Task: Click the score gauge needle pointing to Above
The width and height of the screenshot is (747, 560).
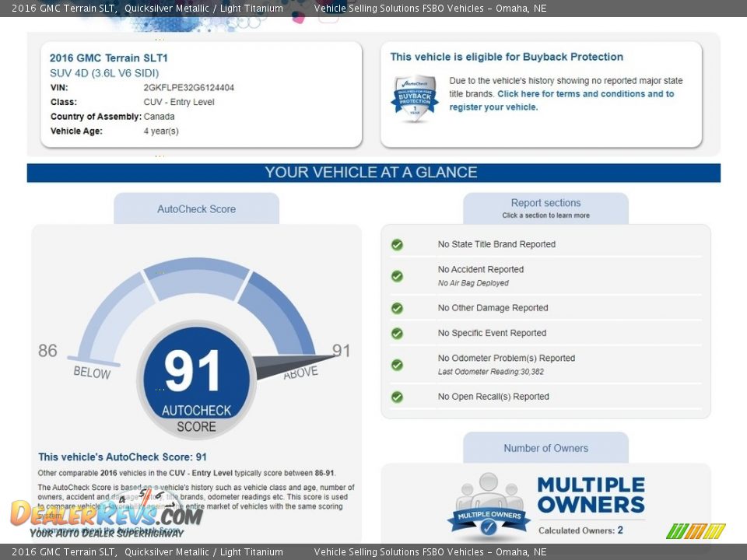Action: pyautogui.click(x=292, y=364)
